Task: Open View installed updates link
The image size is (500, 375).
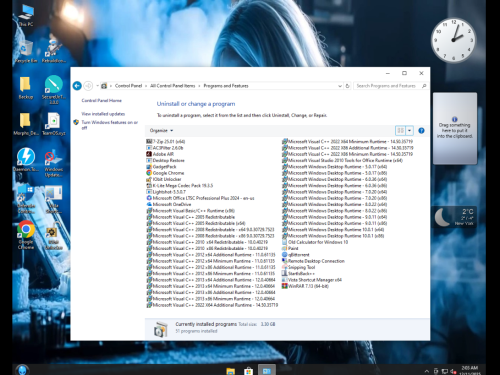Action: click(103, 114)
